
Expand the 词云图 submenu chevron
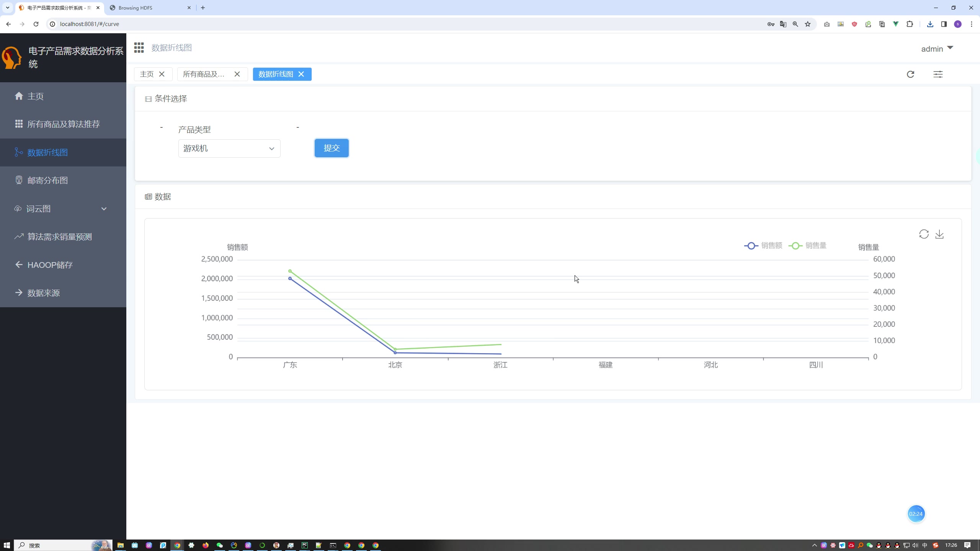[x=104, y=209]
